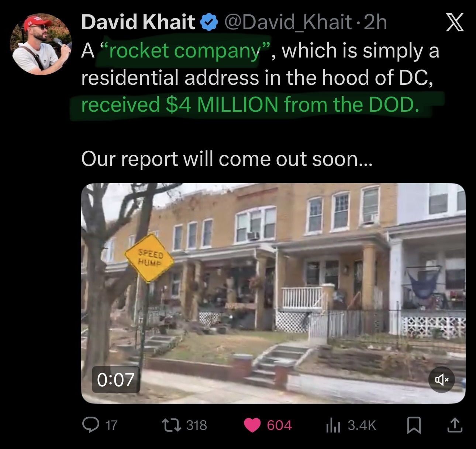Click the 318 repost count
This screenshot has width=476, height=449.
tap(197, 425)
